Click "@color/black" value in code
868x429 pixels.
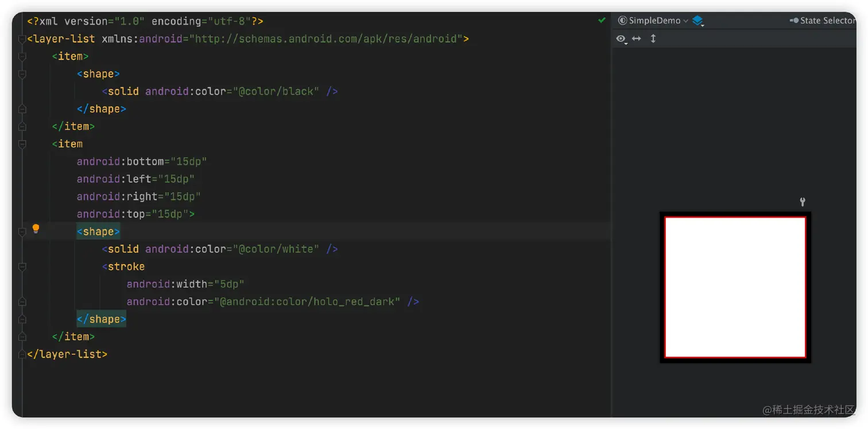[x=276, y=91]
